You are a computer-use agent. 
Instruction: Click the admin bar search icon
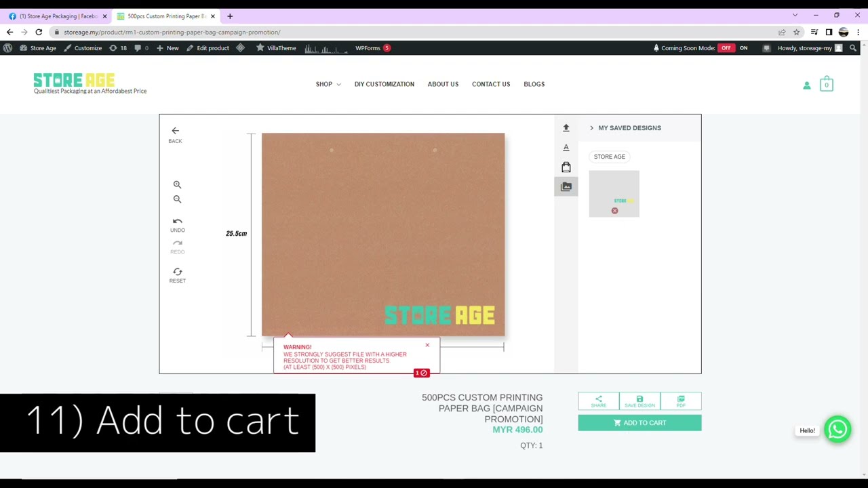(x=853, y=48)
